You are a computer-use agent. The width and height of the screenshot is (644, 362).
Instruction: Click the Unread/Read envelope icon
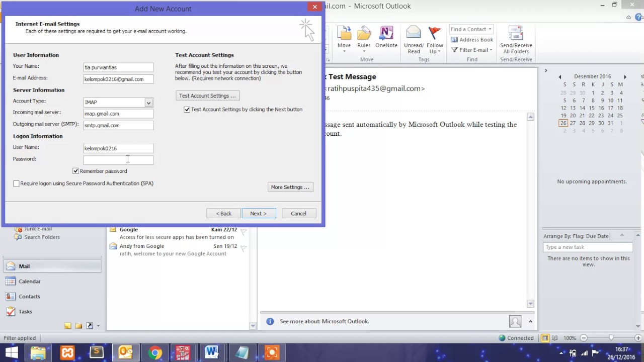click(414, 33)
